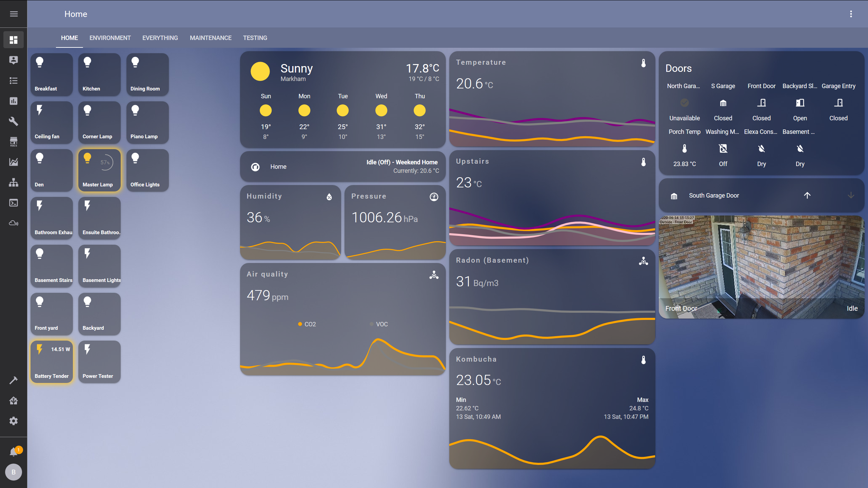The width and height of the screenshot is (868, 488).
Task: Open the three-dot overflow menu
Action: point(851,14)
